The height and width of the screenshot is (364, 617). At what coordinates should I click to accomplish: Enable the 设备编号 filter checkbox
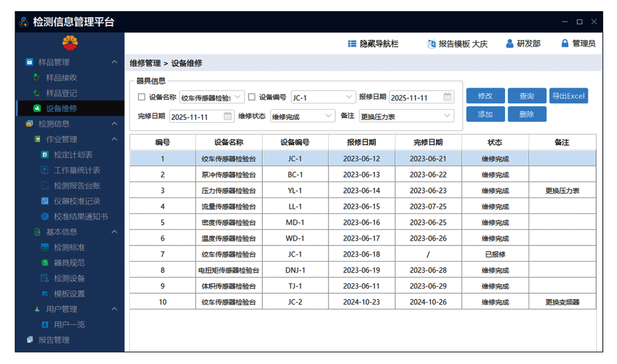[252, 97]
